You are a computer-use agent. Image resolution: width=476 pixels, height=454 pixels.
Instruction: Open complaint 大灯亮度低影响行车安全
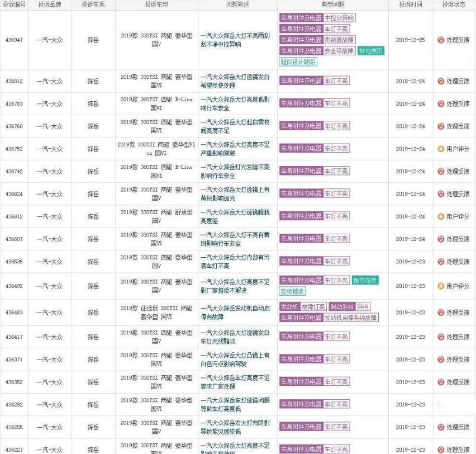(235, 104)
